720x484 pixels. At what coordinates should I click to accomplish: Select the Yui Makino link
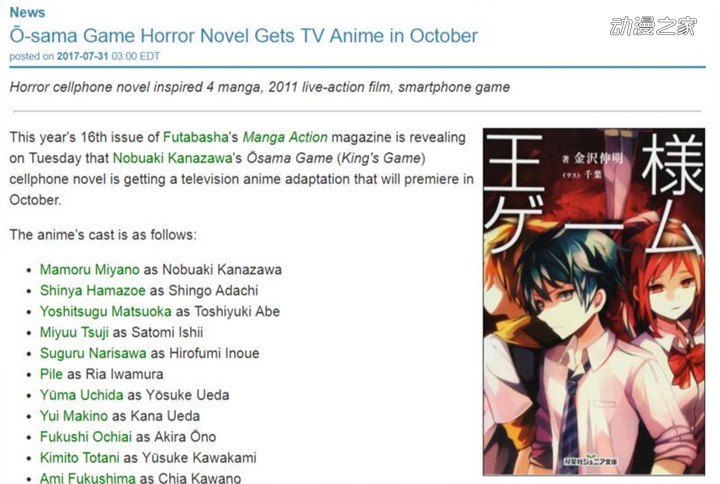click(x=74, y=416)
